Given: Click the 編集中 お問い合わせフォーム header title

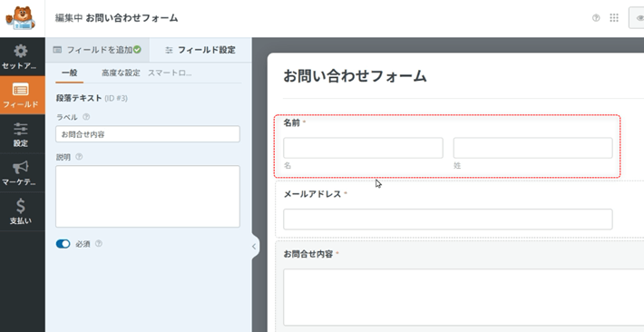Looking at the screenshot, I should pos(116,18).
